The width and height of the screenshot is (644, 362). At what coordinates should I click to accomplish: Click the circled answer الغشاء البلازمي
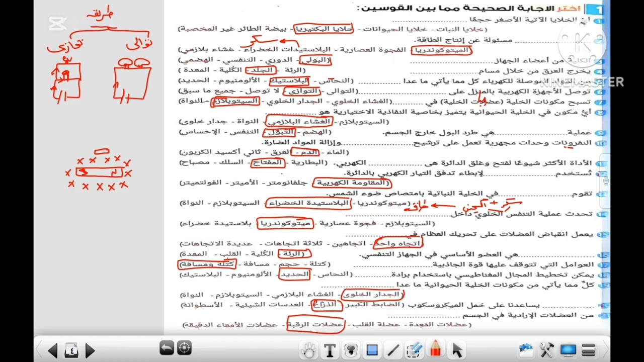[x=299, y=121]
